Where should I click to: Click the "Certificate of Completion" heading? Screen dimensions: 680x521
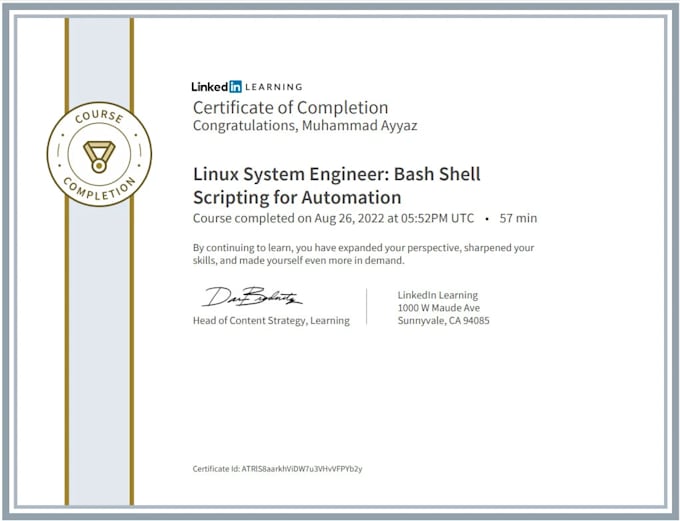coord(291,108)
